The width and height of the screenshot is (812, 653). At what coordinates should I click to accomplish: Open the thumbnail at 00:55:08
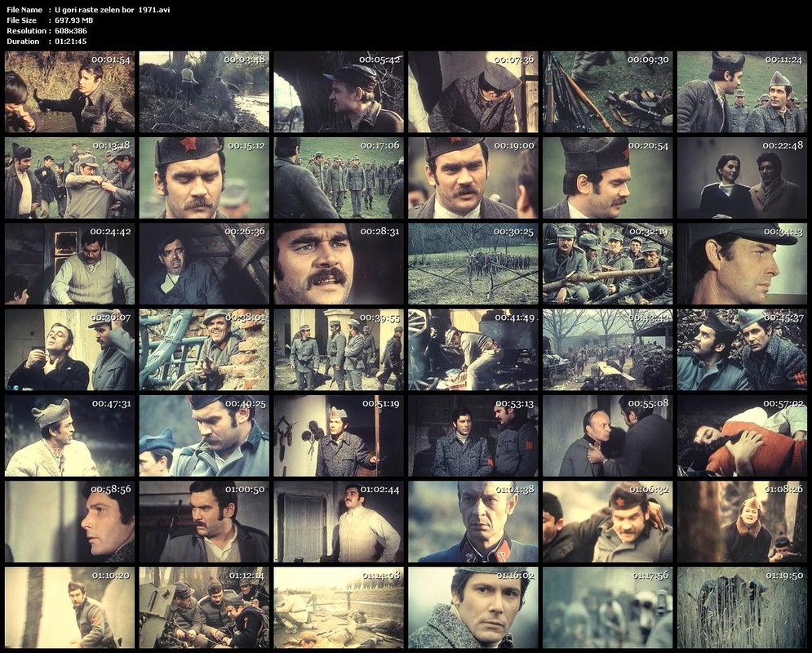point(607,436)
